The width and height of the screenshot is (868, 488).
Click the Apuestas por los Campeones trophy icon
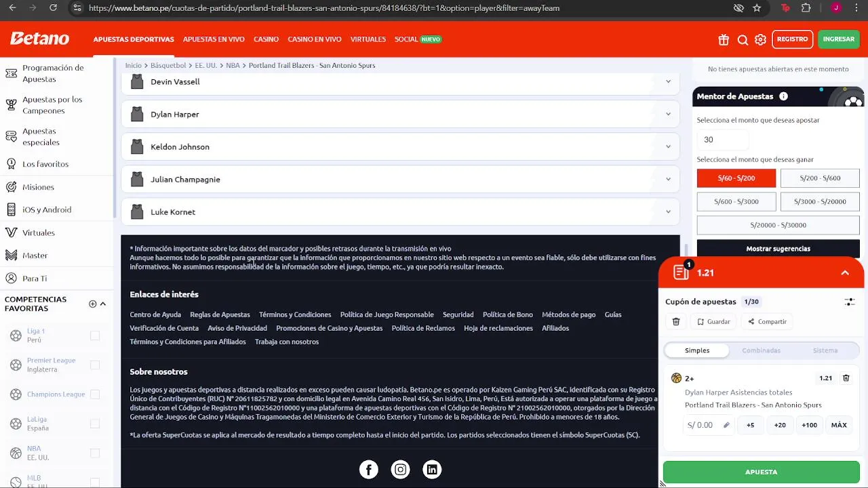(11, 105)
